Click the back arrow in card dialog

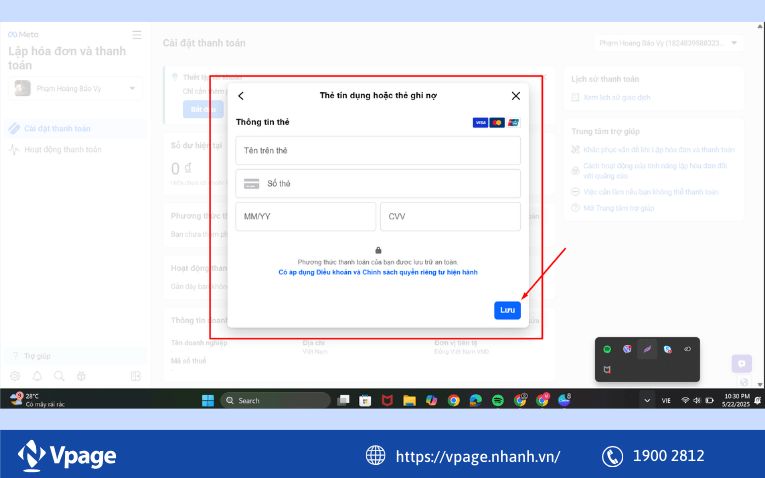pyautogui.click(x=241, y=96)
